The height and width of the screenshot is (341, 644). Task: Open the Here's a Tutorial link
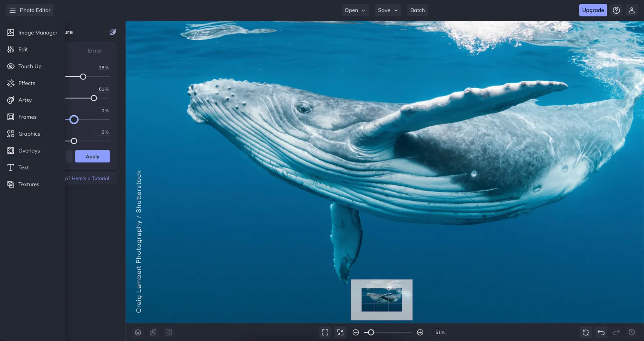click(90, 179)
